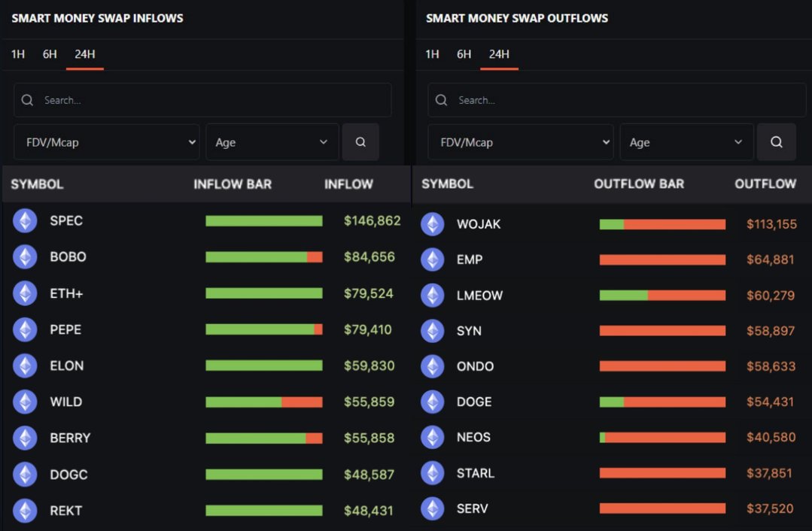The image size is (812, 531).
Task: Sort by the INFLOW column header
Action: (x=348, y=184)
